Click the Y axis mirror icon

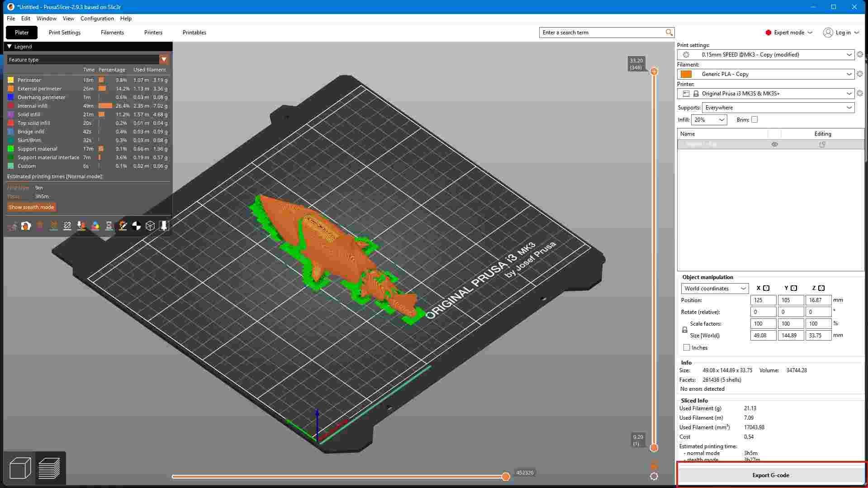(x=794, y=288)
